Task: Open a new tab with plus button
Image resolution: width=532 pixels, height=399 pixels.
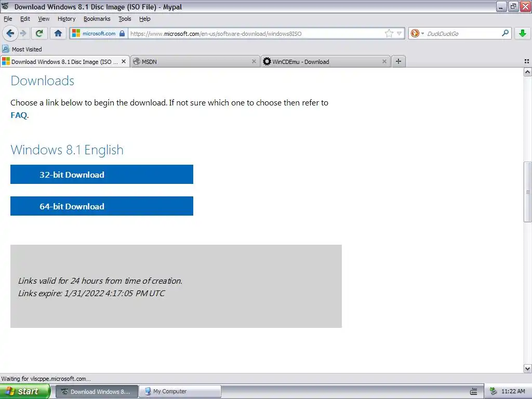Action: 398,61
